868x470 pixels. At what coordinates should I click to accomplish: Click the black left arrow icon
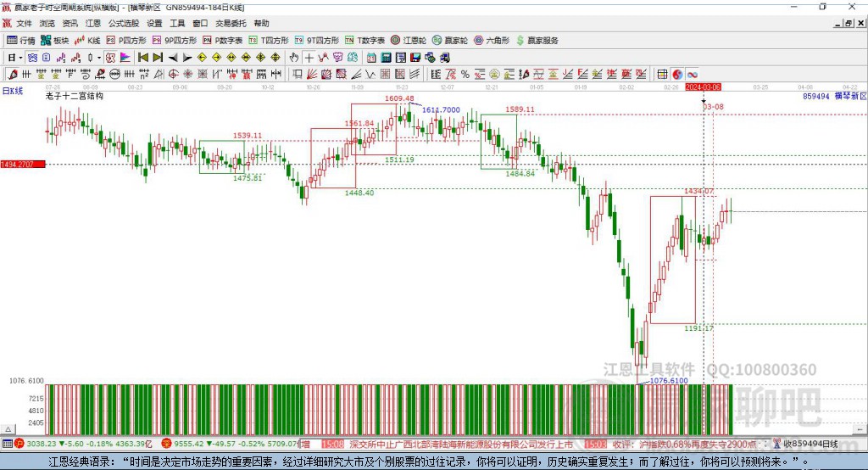click(x=173, y=58)
